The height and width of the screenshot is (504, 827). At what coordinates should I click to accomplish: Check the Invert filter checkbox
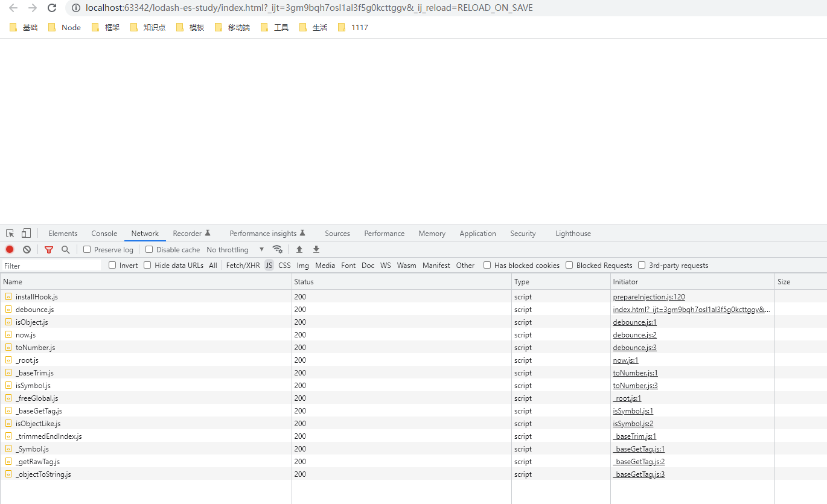[x=112, y=265]
